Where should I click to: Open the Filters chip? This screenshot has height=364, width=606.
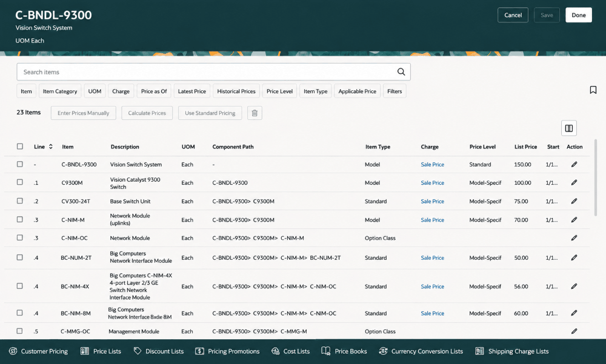pos(395,91)
